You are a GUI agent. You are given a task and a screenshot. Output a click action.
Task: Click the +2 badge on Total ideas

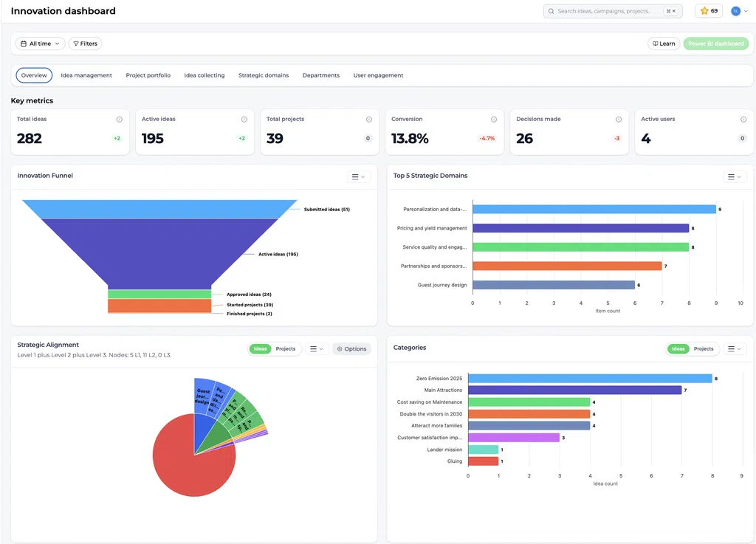[x=117, y=138]
